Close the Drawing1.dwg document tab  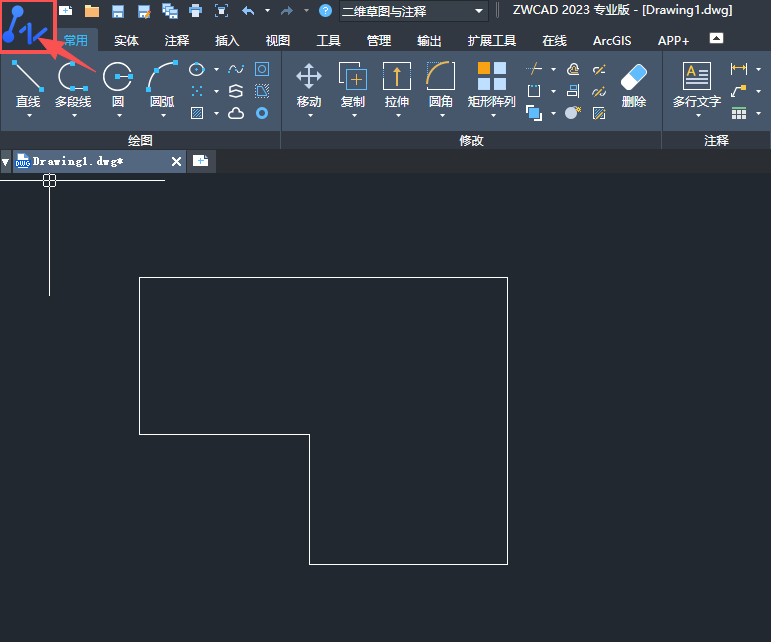177,161
